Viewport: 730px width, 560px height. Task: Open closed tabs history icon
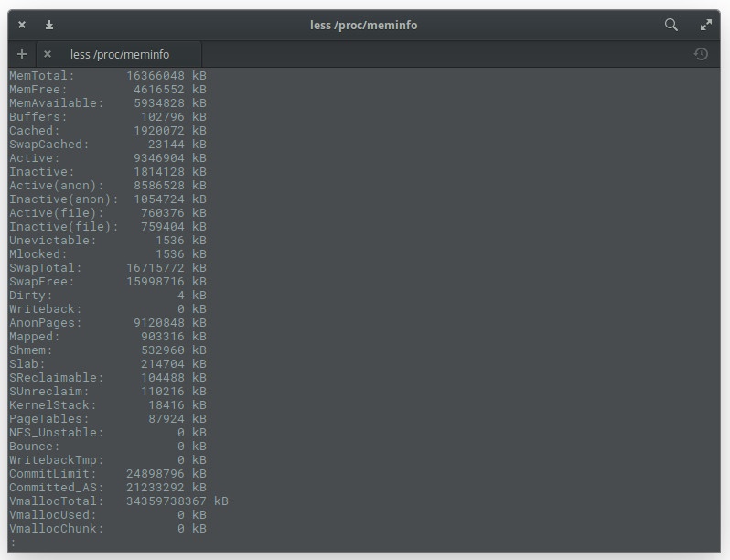(x=701, y=54)
